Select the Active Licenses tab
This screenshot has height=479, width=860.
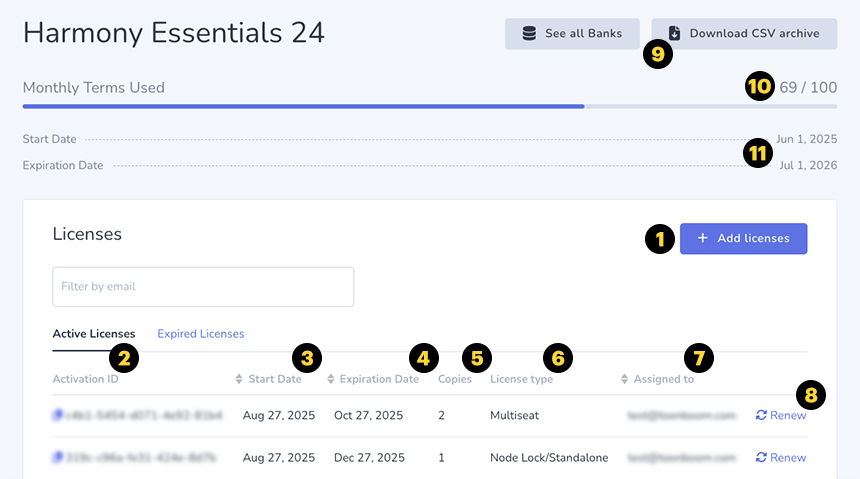93,334
